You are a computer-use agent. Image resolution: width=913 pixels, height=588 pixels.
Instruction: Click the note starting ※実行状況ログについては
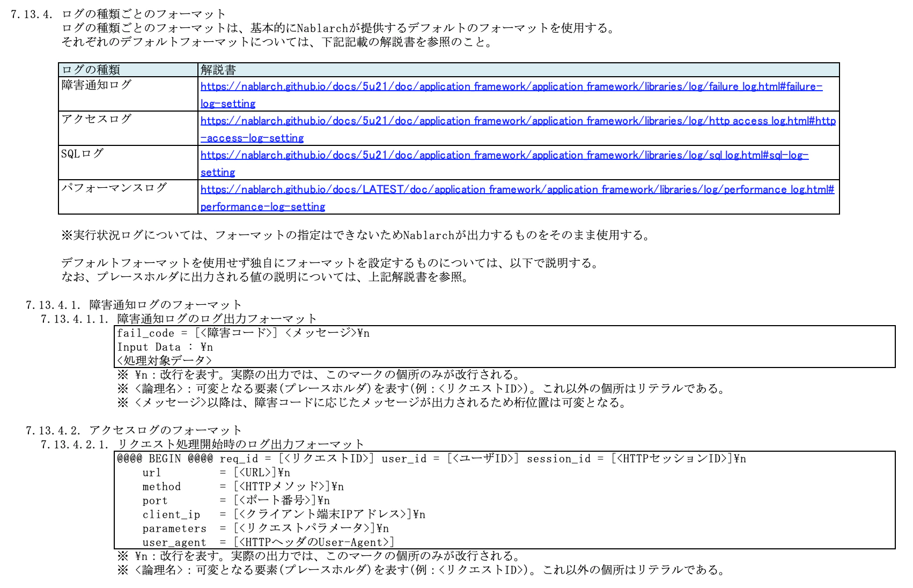[x=356, y=235]
